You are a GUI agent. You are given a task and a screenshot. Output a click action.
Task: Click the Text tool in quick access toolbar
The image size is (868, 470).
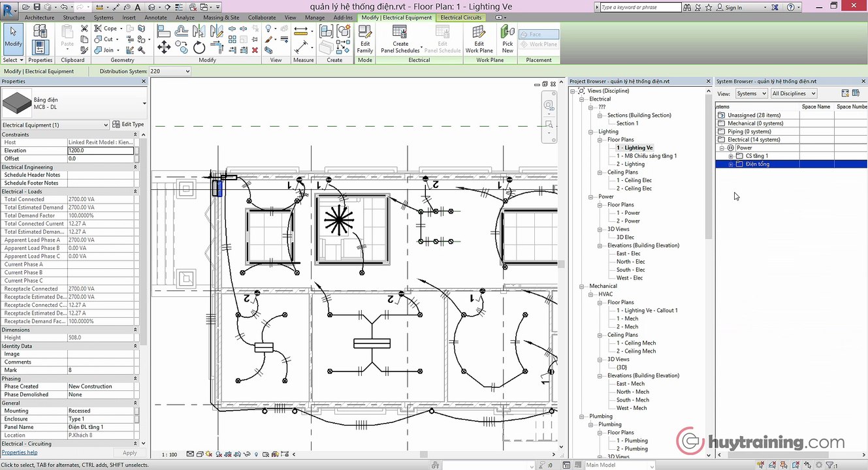(137, 7)
